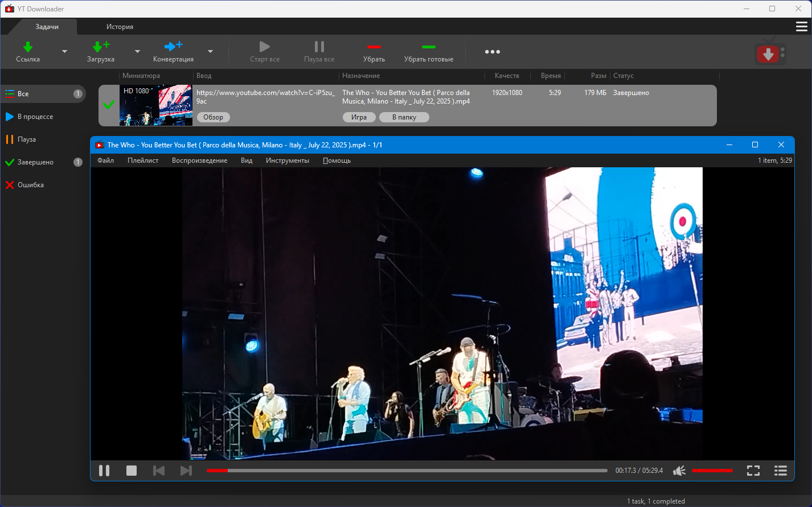Screen dimensions: 812x507
Task: Click the Миниатюра column header
Action: pyautogui.click(x=141, y=76)
